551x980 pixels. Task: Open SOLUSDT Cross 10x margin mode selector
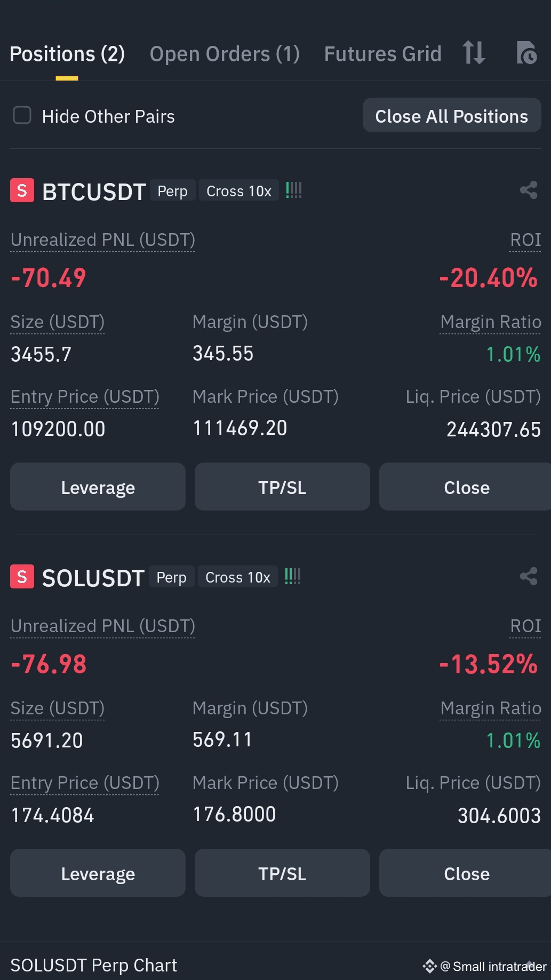238,577
